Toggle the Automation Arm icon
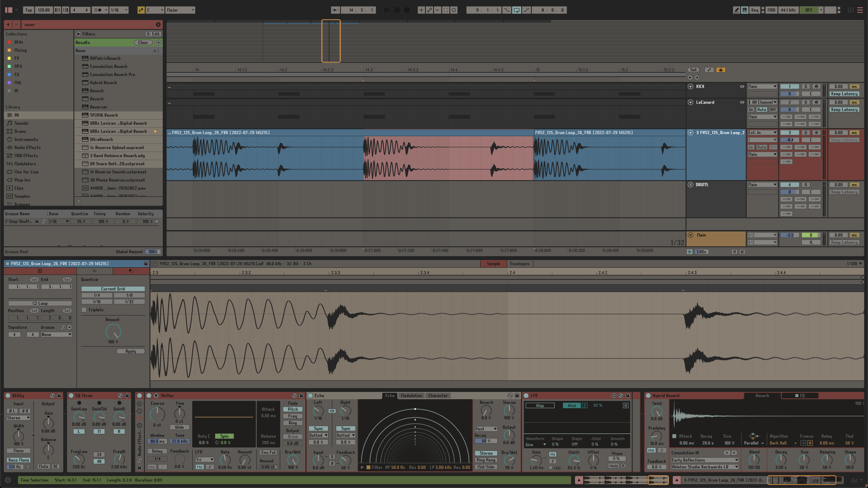The width and height of the screenshot is (868, 488). 429,10
